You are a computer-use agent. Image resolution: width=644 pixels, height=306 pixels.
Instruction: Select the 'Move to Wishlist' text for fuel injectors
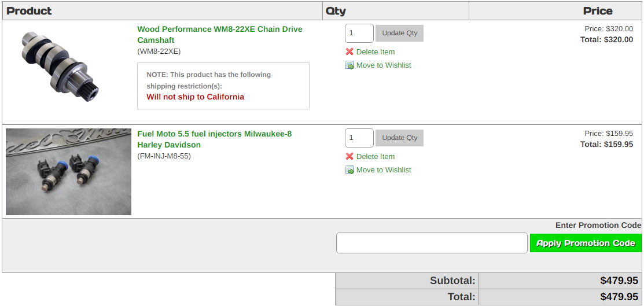click(x=384, y=170)
